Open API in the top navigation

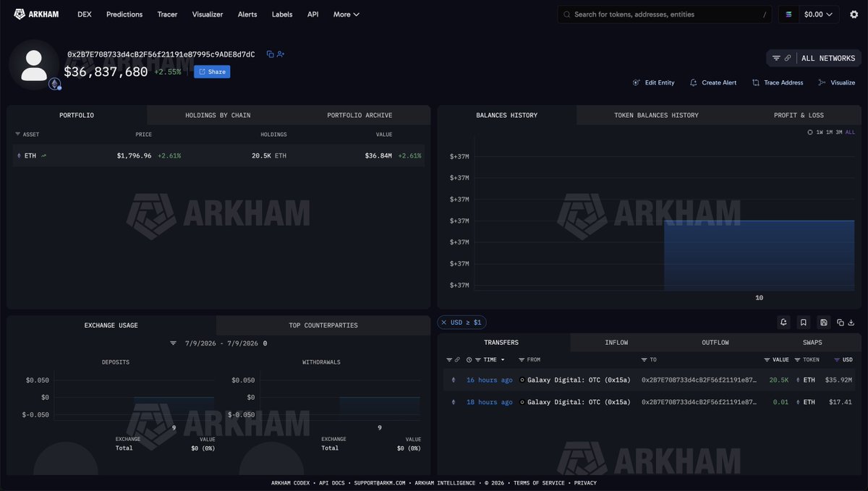tap(312, 14)
